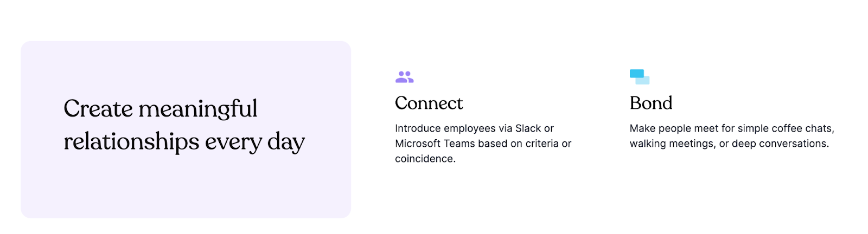868x234 pixels.
Task: Click the 'Create meaningful' headline line
Action: [x=160, y=109]
